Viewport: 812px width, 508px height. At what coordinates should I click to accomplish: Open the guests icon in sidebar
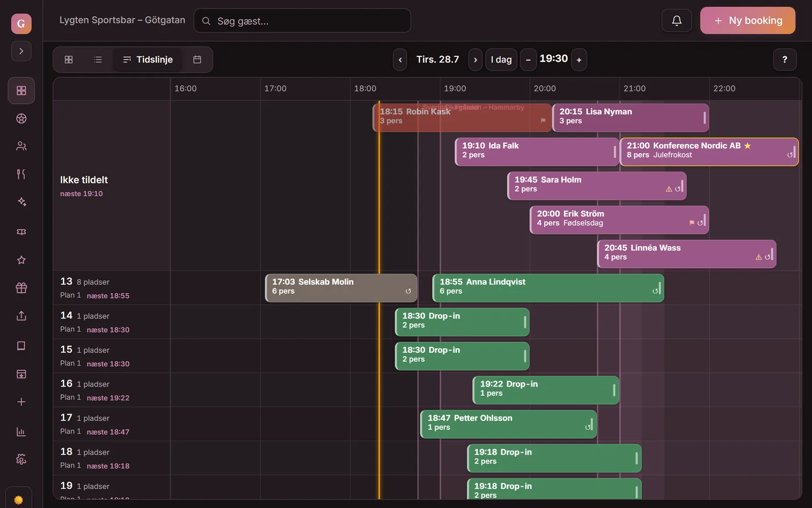click(x=21, y=146)
